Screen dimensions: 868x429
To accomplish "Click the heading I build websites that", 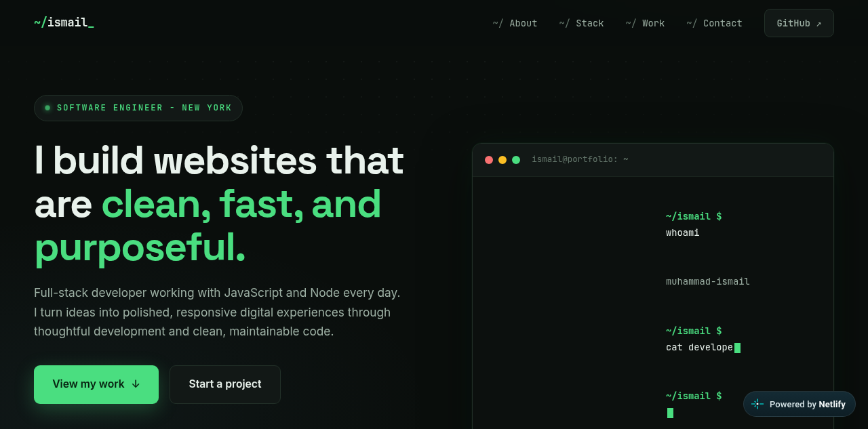I will click(x=219, y=161).
